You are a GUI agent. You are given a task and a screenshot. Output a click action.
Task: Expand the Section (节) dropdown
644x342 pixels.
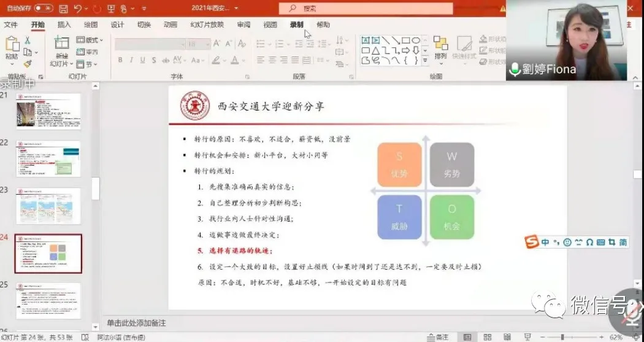(90, 64)
